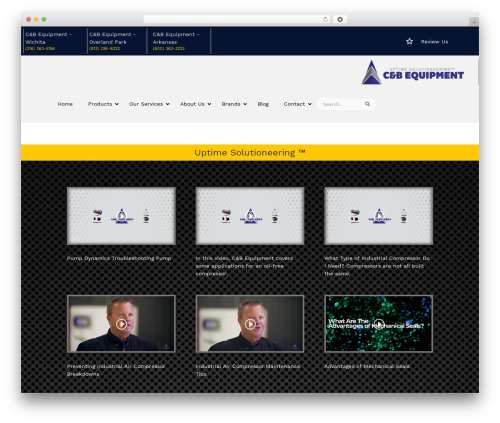
Task: Click the browser download icon in address bar
Action: (340, 19)
